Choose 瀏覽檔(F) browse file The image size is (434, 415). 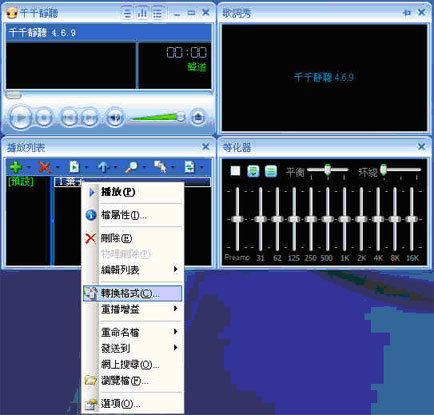[x=133, y=380]
